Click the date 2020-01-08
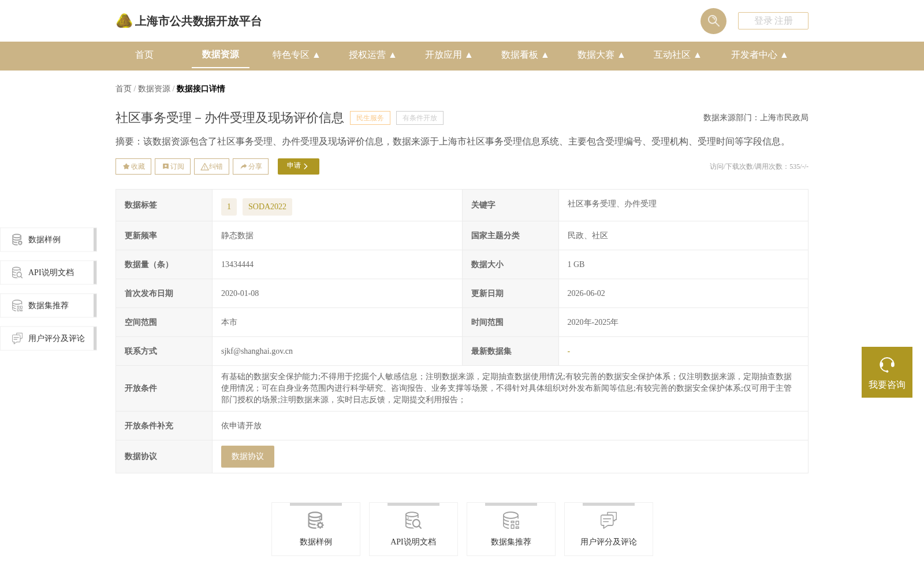 pyautogui.click(x=240, y=294)
